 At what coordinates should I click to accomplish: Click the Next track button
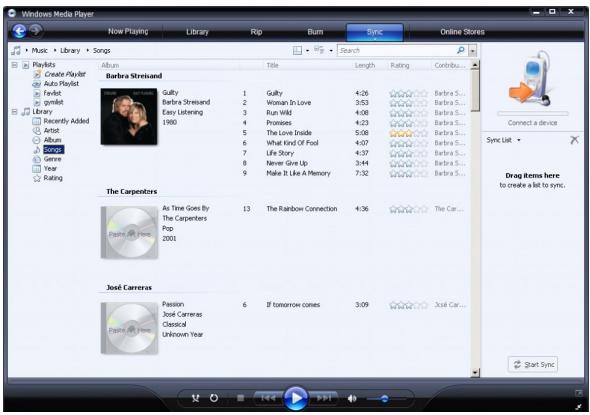323,398
